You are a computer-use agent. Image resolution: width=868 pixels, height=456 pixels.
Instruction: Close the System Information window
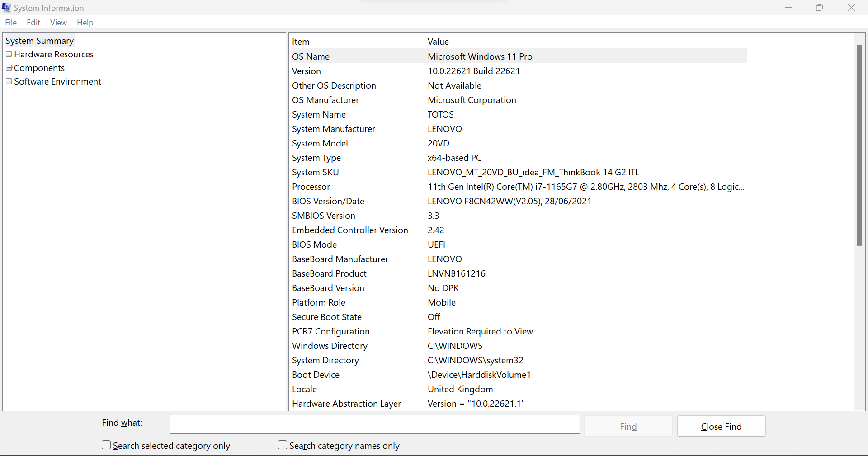click(x=851, y=8)
